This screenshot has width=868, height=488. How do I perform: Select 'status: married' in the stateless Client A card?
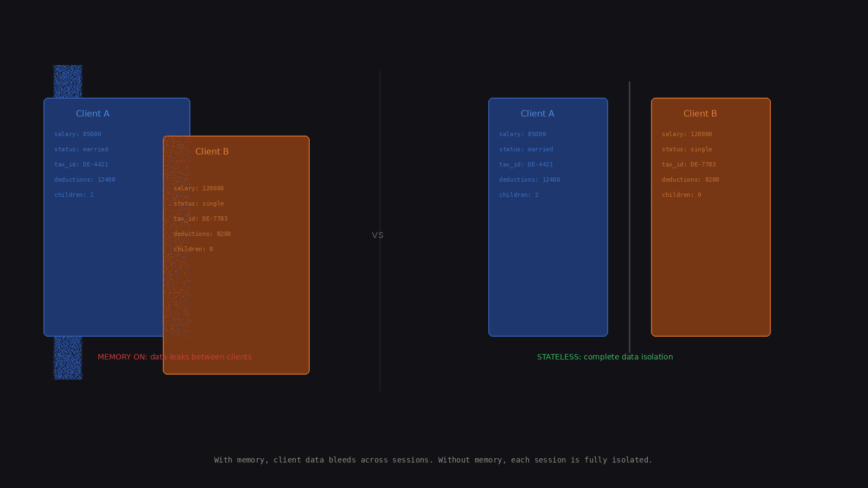(526, 150)
